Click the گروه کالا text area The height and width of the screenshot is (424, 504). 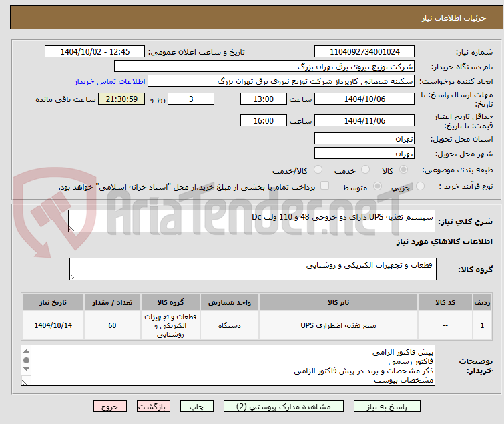point(253,269)
